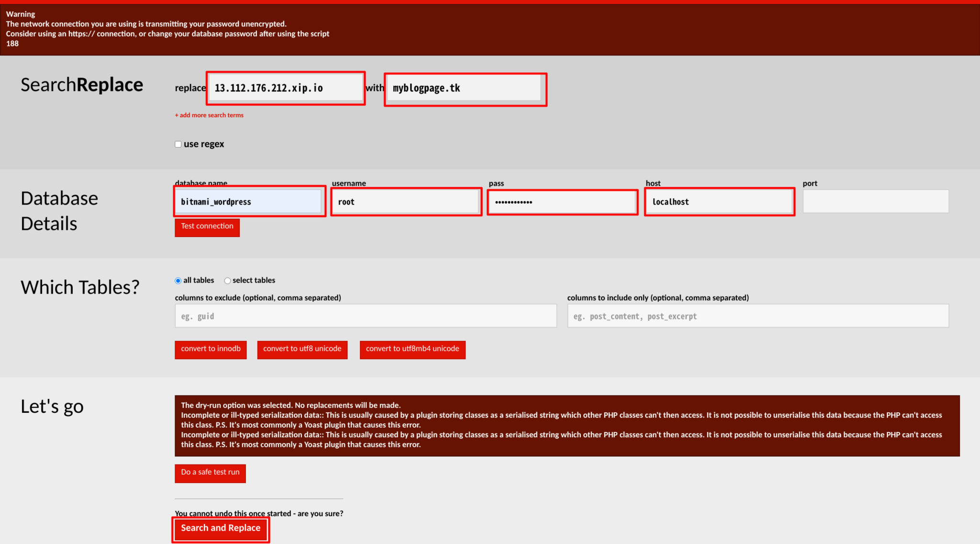Screen dimensions: 980x544
Task: Click Do a safe test run
Action: pos(210,473)
